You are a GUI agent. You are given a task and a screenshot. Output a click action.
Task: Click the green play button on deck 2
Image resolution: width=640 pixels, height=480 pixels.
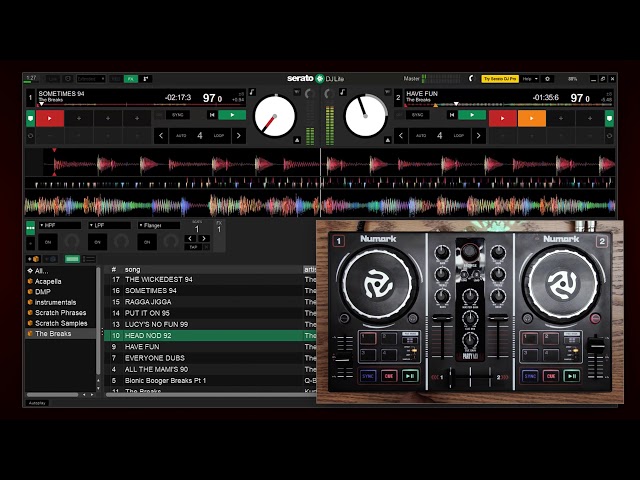[x=472, y=115]
